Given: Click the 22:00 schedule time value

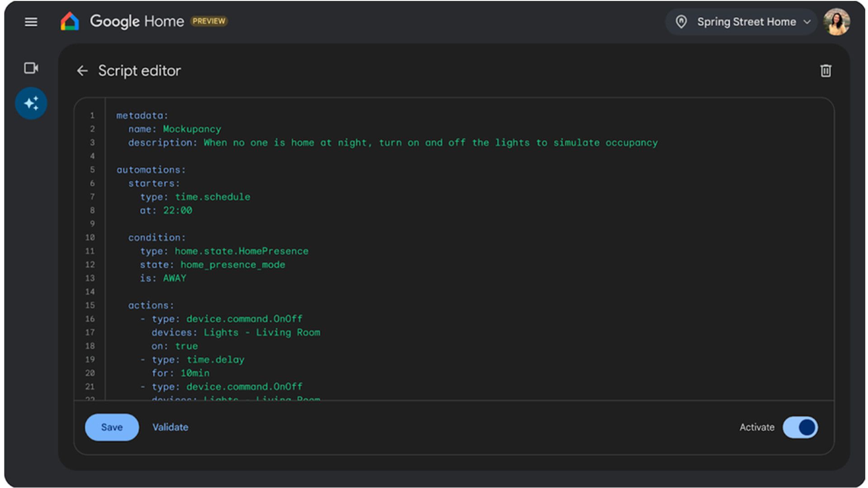Looking at the screenshot, I should (178, 210).
